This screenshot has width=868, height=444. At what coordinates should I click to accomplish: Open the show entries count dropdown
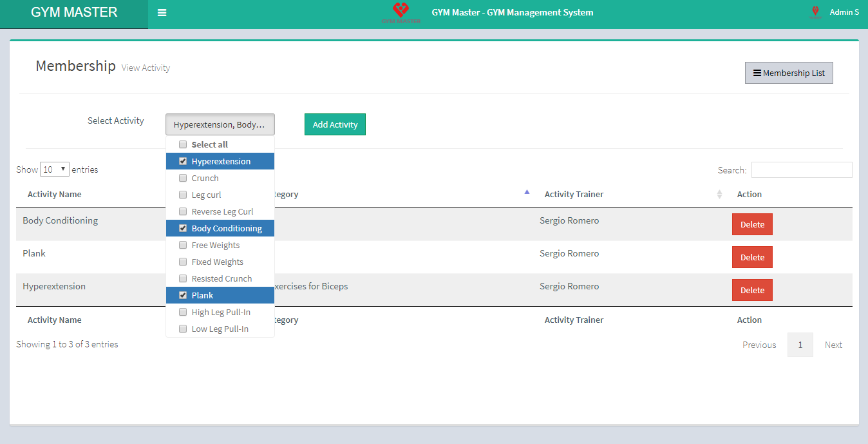(55, 169)
